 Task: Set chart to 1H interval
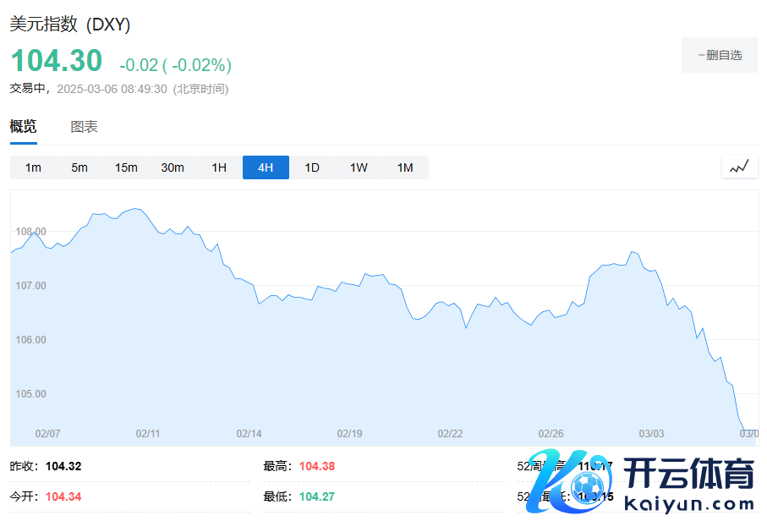pyautogui.click(x=219, y=167)
